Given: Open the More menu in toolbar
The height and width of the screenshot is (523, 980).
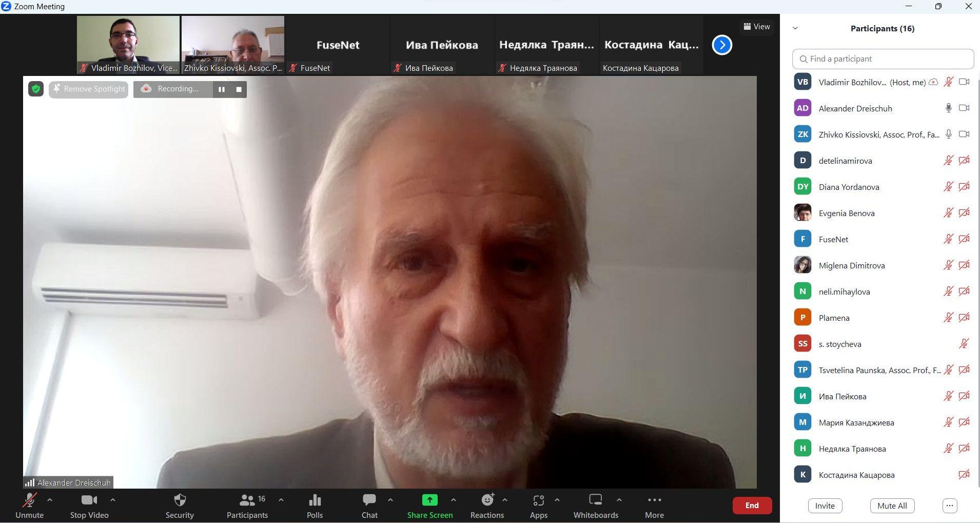Looking at the screenshot, I should tap(654, 505).
